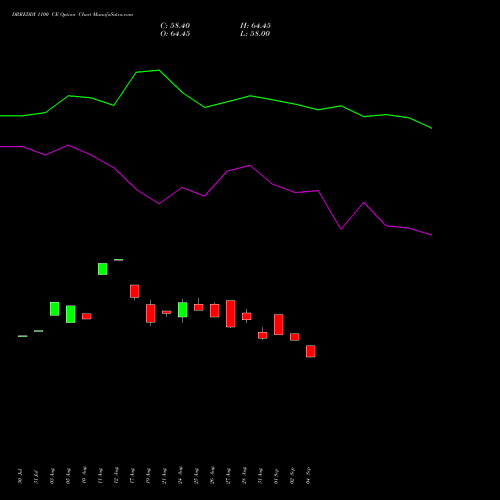Select the green candlestick above 05 Aug

(x=71, y=314)
